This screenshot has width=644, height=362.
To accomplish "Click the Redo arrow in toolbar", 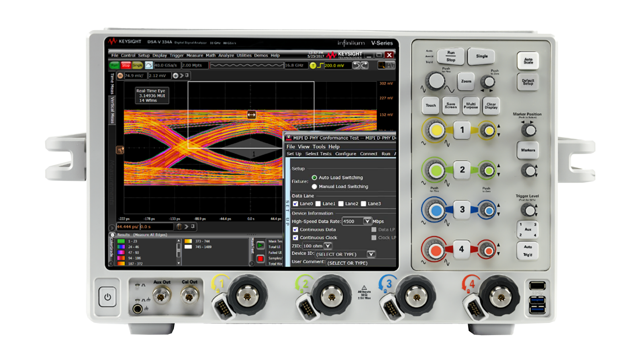I will click(x=364, y=65).
